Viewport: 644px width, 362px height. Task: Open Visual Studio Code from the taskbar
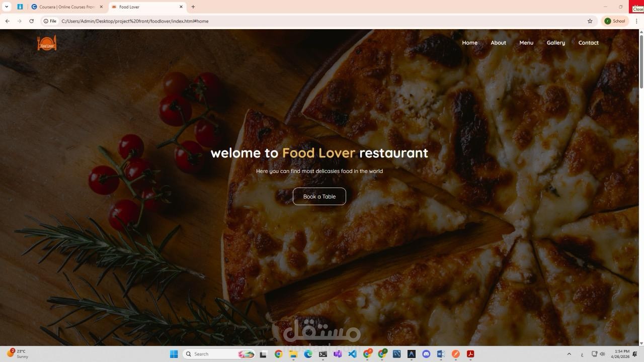(352, 354)
